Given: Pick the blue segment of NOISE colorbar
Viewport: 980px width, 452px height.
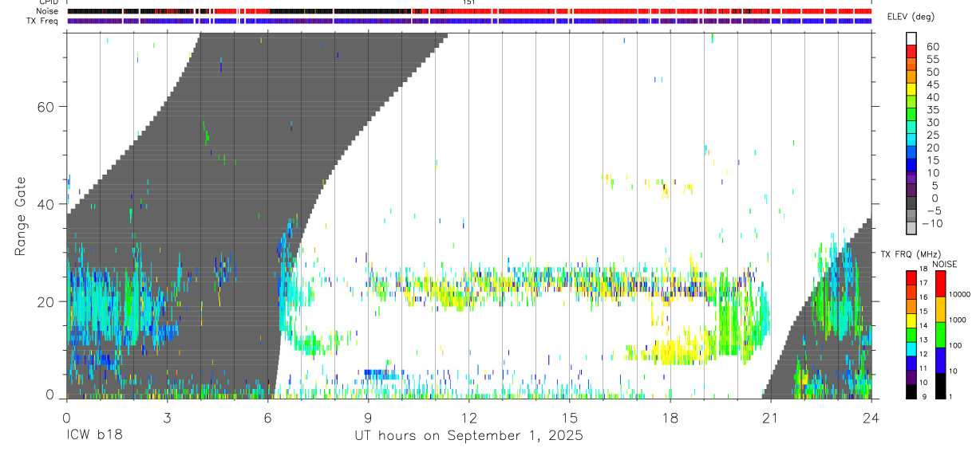Looking at the screenshot, I should tap(939, 360).
